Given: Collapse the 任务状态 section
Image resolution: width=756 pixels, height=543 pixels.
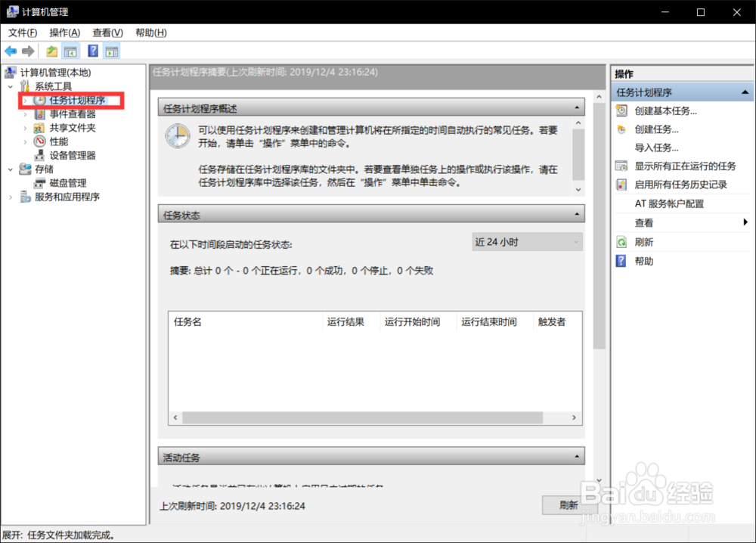Looking at the screenshot, I should [577, 213].
